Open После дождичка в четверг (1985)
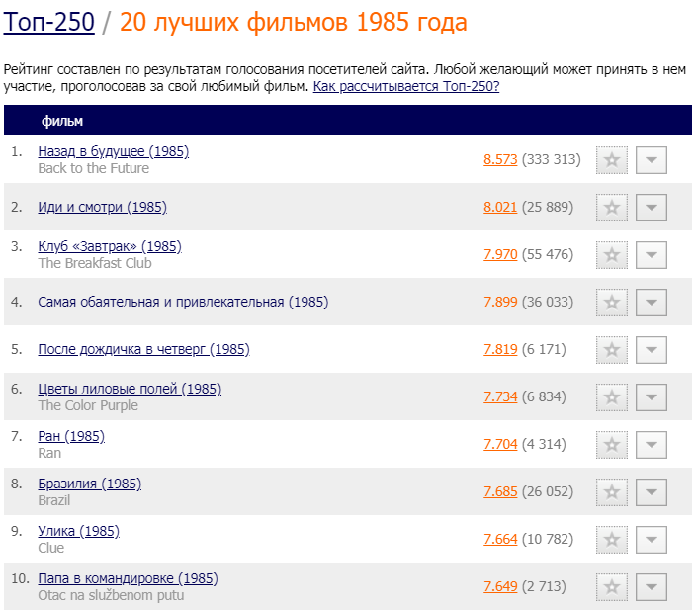The height and width of the screenshot is (616, 697). pos(143,349)
